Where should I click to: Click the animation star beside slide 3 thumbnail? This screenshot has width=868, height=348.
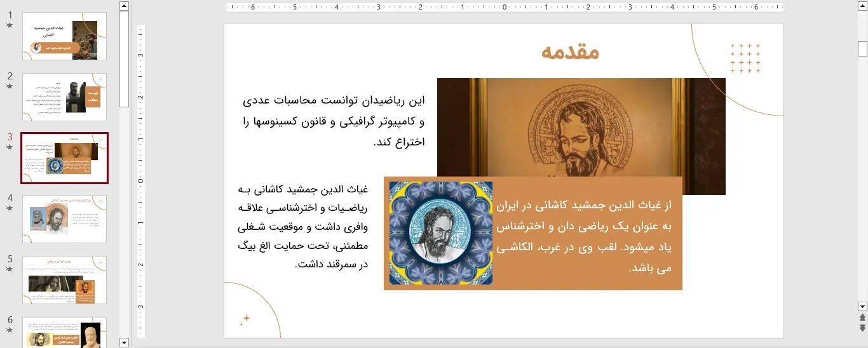(x=9, y=147)
